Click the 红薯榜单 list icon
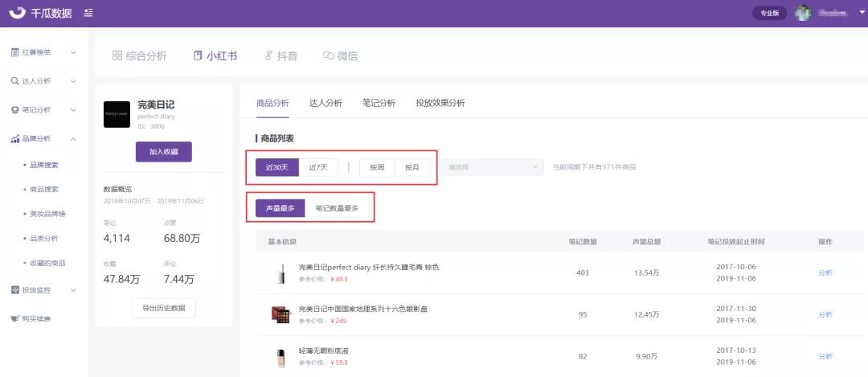This screenshot has height=377, width=868. click(15, 52)
